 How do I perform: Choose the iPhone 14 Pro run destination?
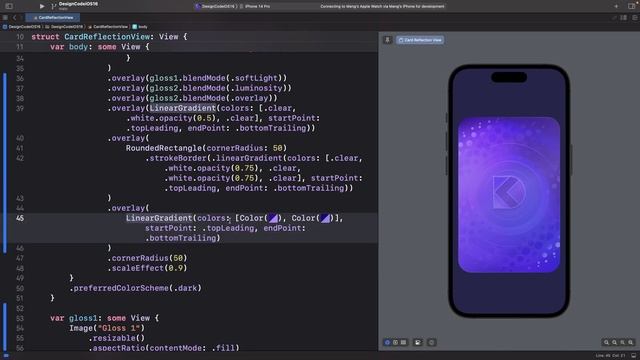point(256,6)
